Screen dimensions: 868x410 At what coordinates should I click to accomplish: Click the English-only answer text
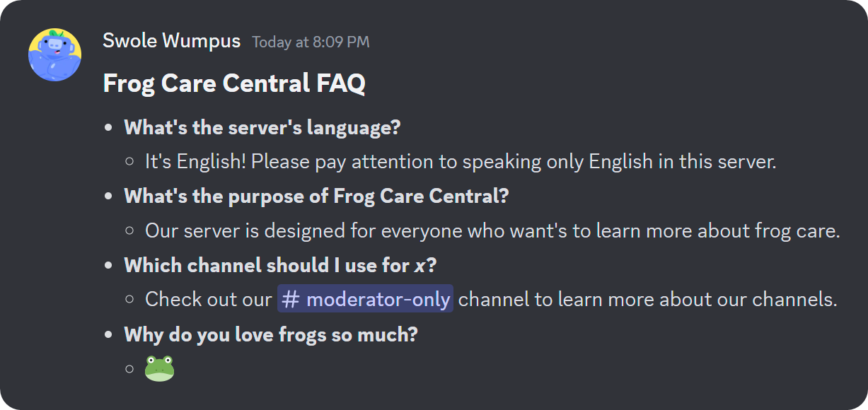click(x=461, y=161)
